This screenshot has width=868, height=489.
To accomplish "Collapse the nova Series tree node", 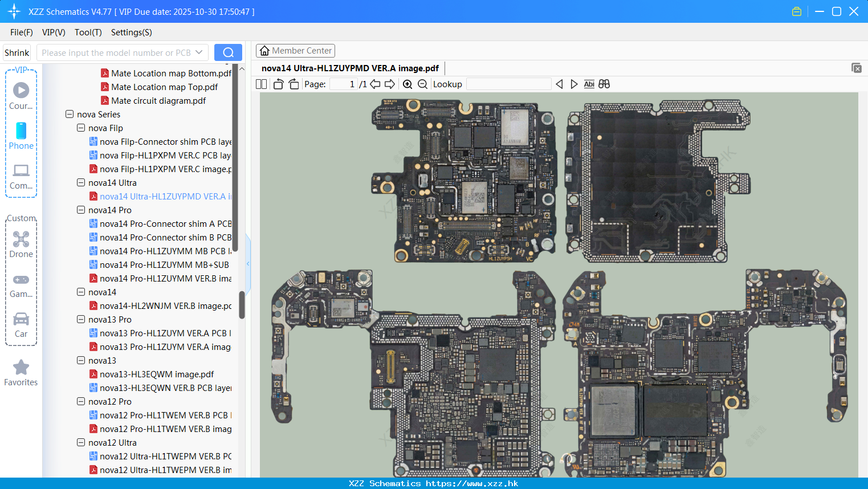I will point(70,114).
